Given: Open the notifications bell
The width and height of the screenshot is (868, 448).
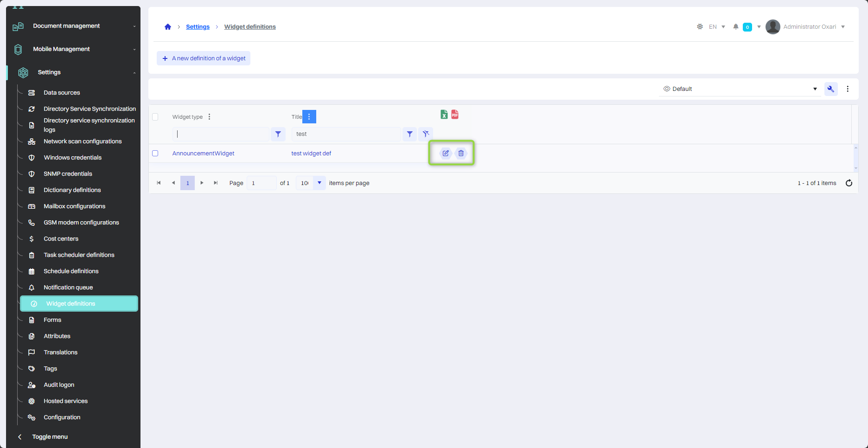Looking at the screenshot, I should (735, 27).
